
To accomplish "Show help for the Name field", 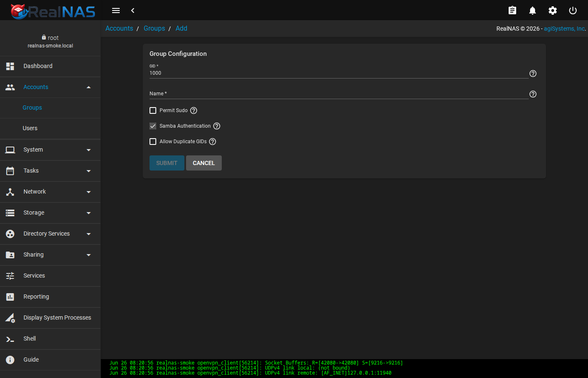I will point(533,94).
